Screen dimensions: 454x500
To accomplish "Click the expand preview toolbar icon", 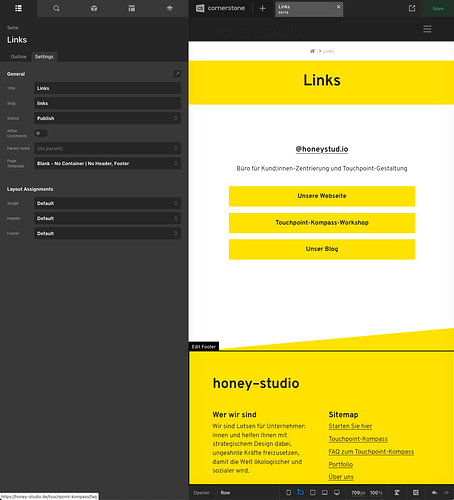I will tap(416, 492).
